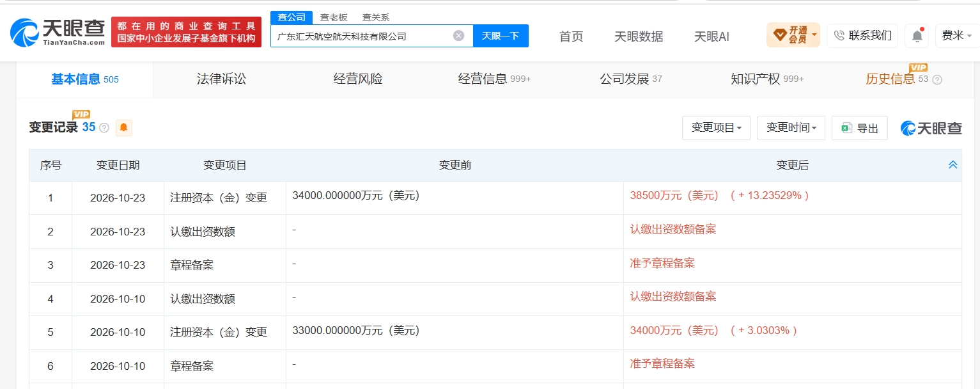Click the red 都在用的商业查询工具 banner
Image resolution: width=980 pixels, height=389 pixels.
[x=186, y=32]
